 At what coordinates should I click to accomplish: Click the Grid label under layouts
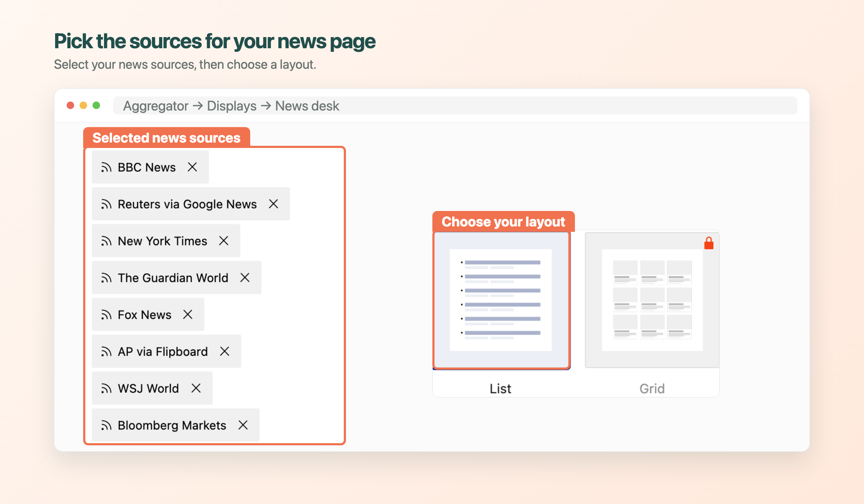652,388
